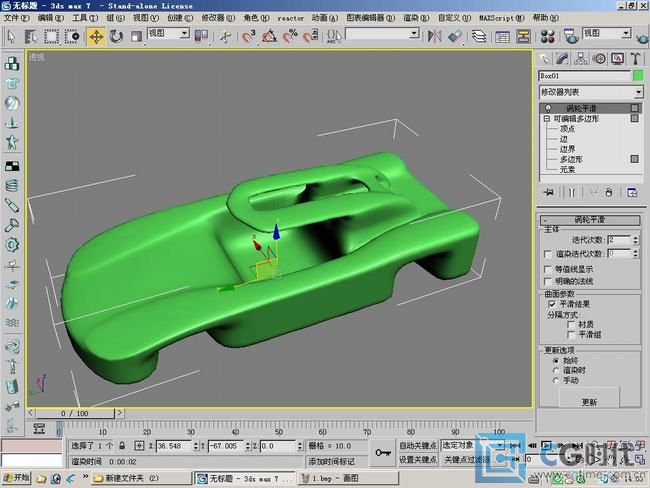The width and height of the screenshot is (650, 488).
Task: Select the Select Object arrow tool
Action: [12, 36]
